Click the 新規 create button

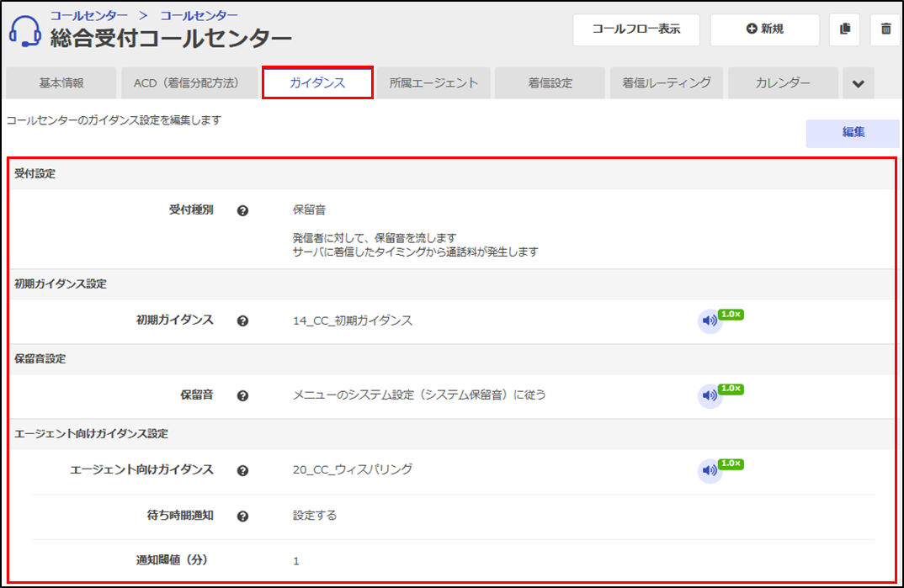pos(764,29)
